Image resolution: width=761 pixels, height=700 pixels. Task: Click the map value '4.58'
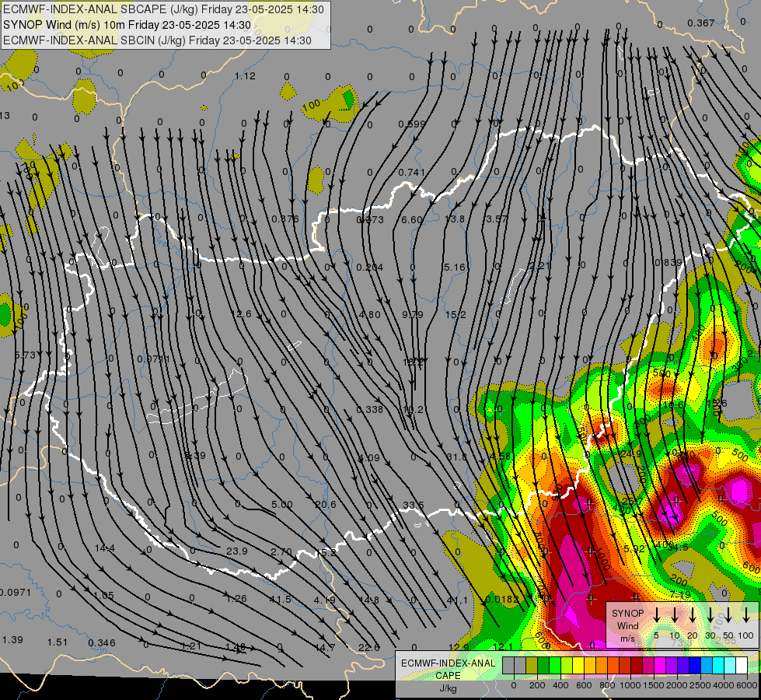(500, 456)
